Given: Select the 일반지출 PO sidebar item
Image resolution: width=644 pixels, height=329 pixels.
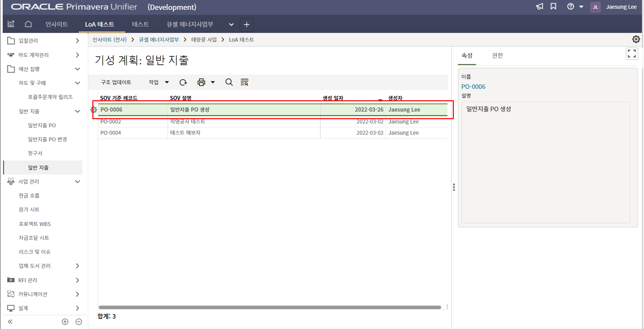Looking at the screenshot, I should pos(42,125).
